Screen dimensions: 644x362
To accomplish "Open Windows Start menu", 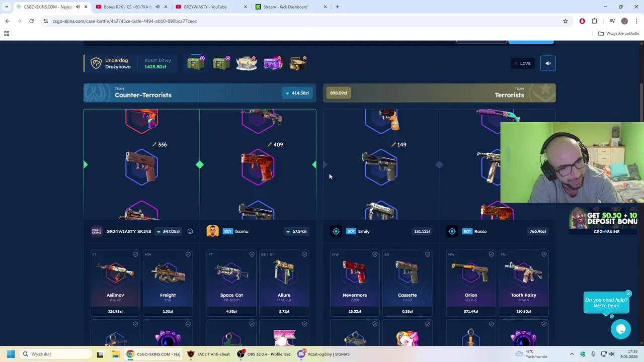I will tap(11, 354).
